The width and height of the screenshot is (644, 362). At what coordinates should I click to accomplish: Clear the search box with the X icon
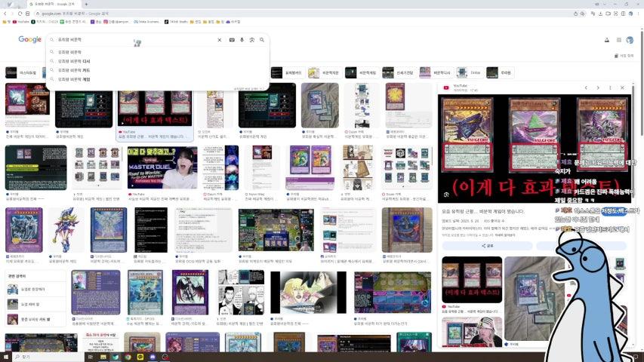[220, 40]
